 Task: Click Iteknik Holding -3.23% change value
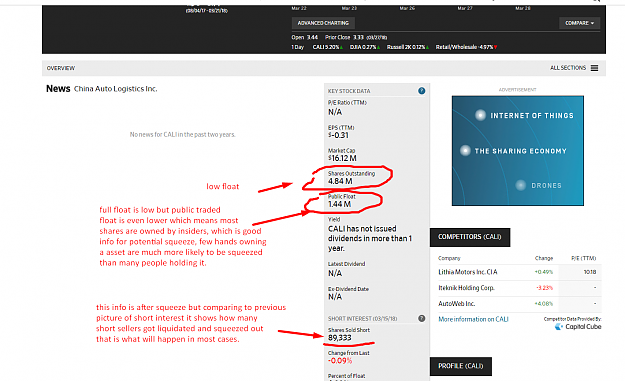pyautogui.click(x=544, y=288)
